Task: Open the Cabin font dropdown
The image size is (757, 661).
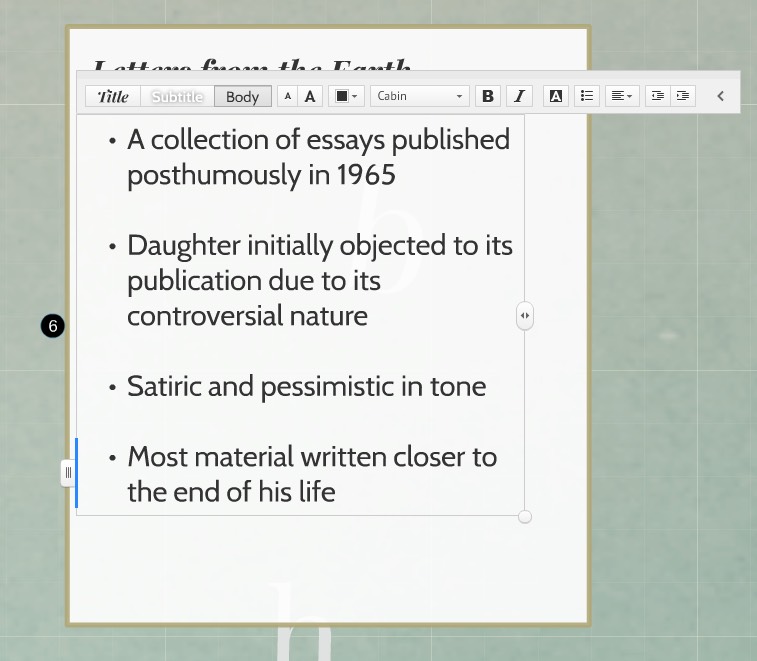Action: pyautogui.click(x=420, y=97)
